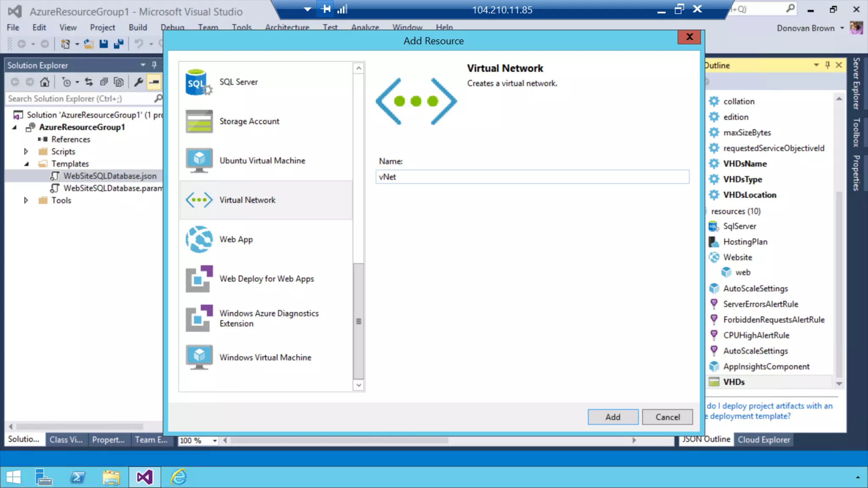Click the Add button

click(x=612, y=417)
